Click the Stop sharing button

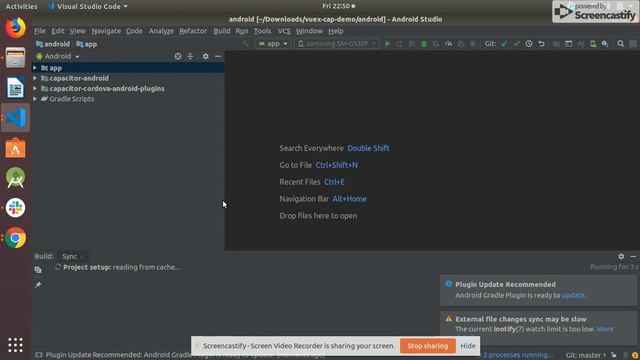(x=428, y=346)
